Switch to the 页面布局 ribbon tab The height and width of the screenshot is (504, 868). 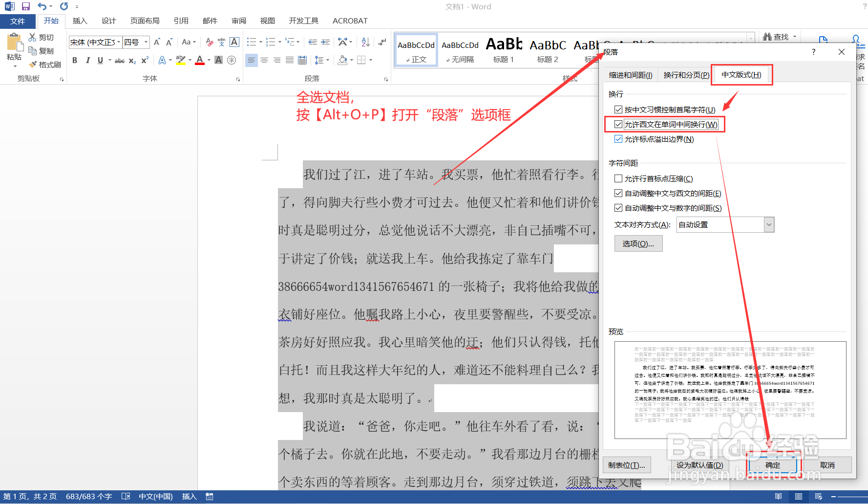(145, 21)
